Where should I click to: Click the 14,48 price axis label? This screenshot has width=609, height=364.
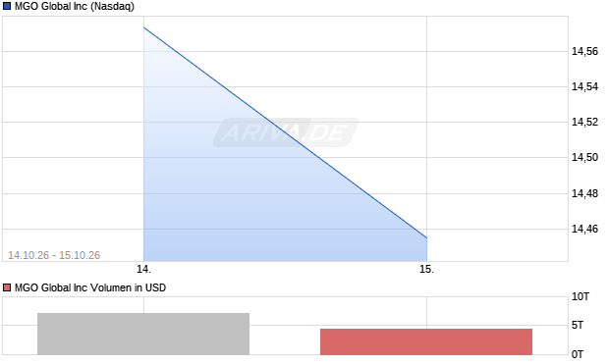(584, 193)
